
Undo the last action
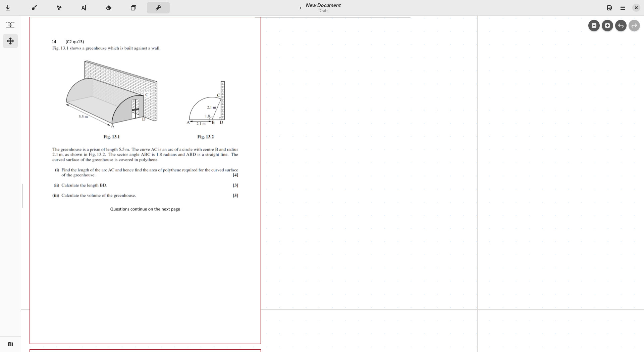(x=621, y=26)
